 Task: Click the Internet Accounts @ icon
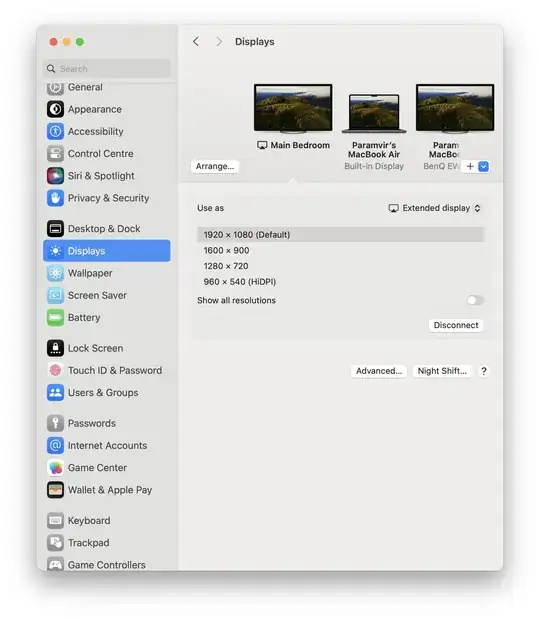point(55,445)
